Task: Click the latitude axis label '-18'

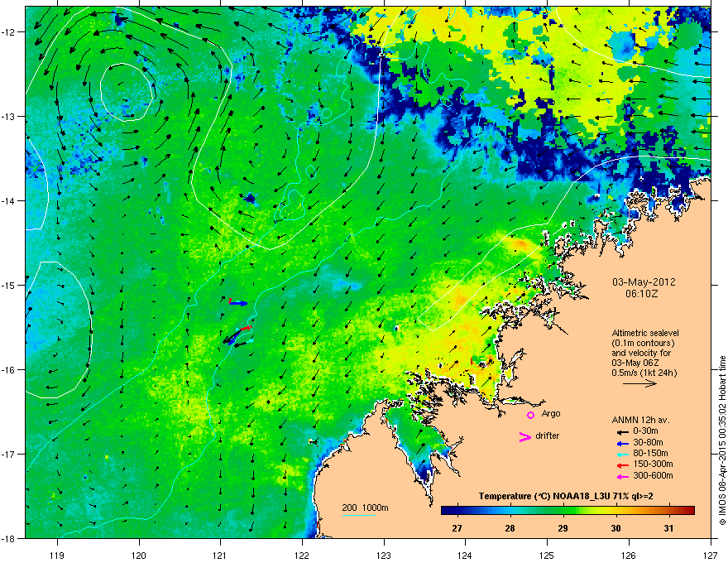Action: coord(9,538)
